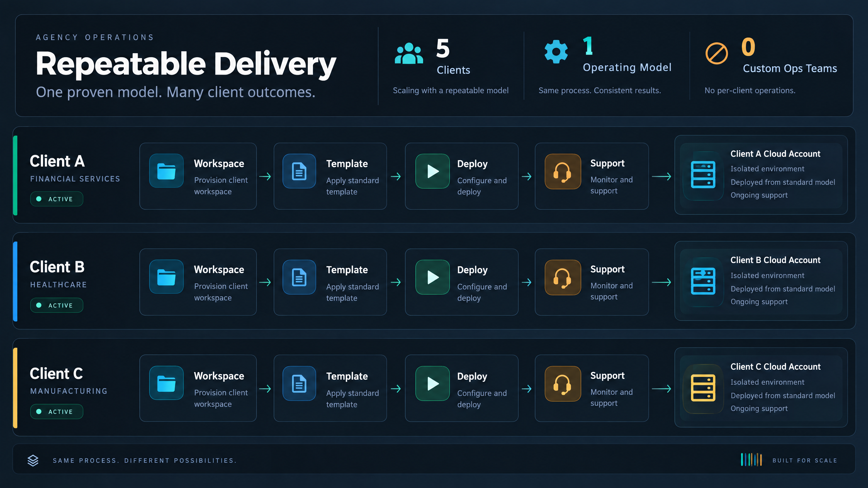
Task: Click 'No per-client operations.' text
Action: (750, 90)
